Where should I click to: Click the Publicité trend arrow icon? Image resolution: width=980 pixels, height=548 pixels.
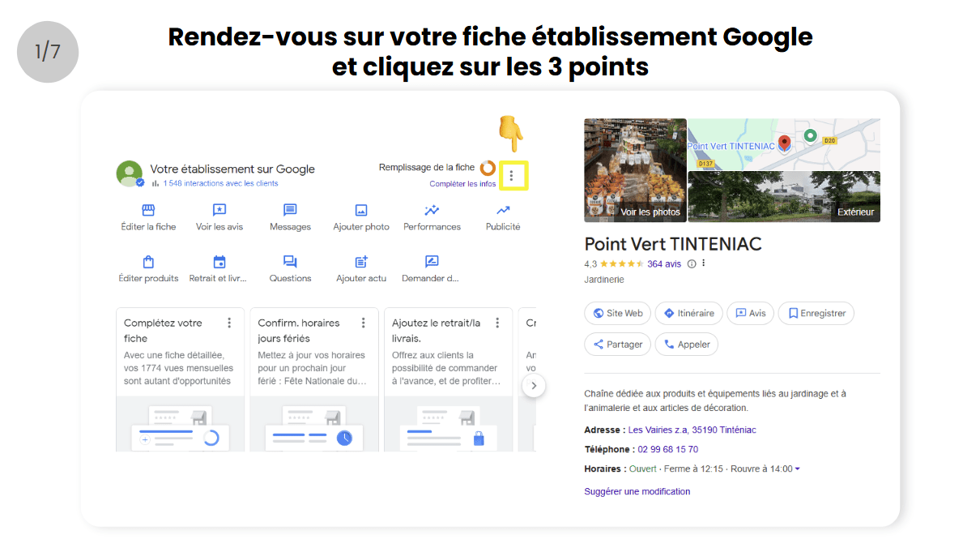503,211
